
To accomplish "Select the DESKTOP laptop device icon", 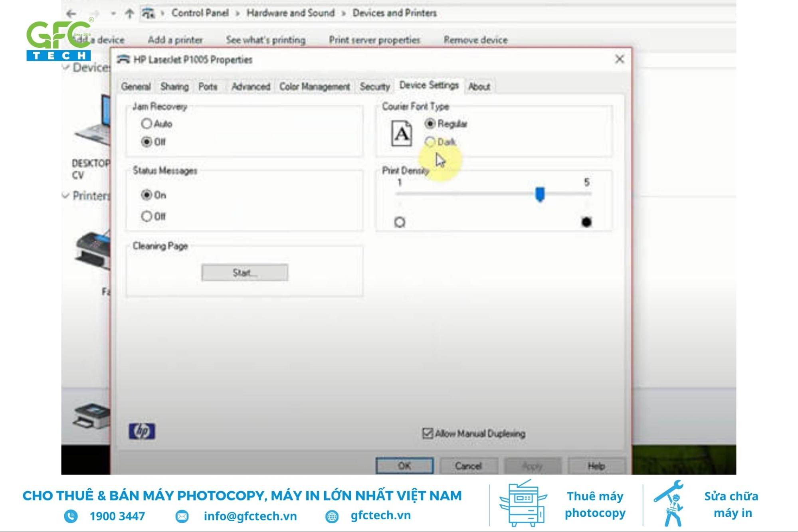I will click(93, 121).
